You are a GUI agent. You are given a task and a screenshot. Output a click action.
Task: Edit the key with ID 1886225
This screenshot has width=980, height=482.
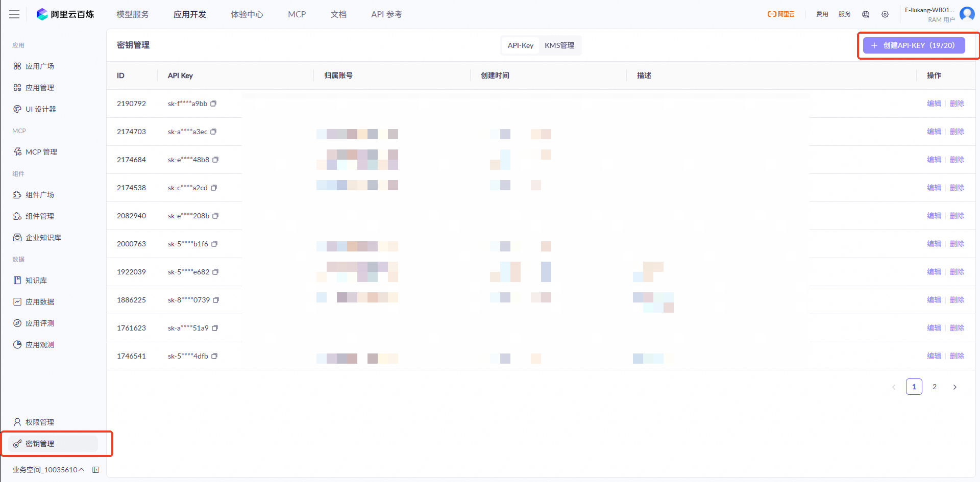pos(934,300)
